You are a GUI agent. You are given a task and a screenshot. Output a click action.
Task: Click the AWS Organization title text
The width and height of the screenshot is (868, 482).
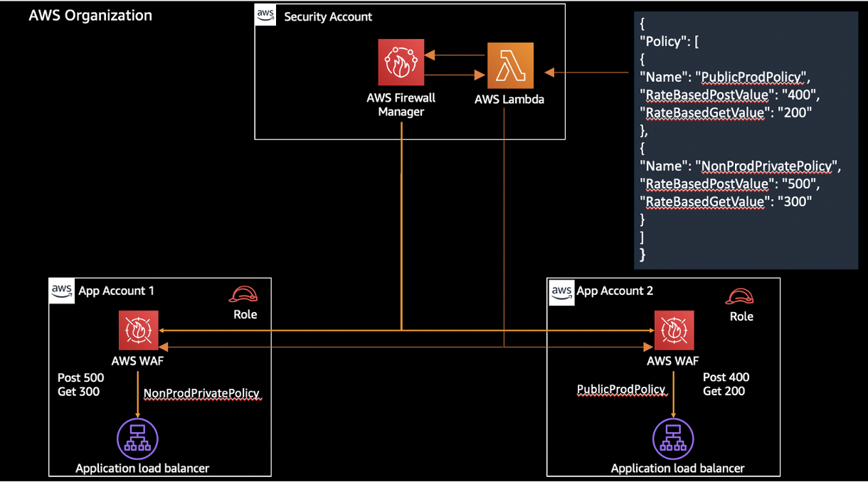[90, 15]
